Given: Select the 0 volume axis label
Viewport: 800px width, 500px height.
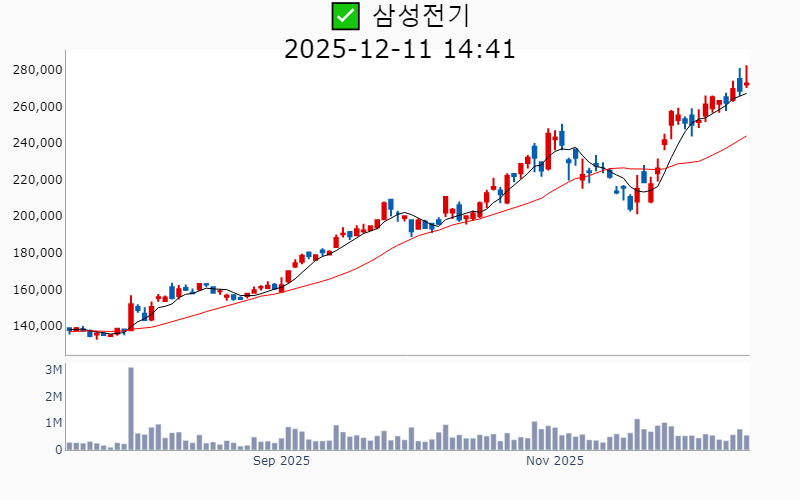Looking at the screenshot, I should (59, 450).
